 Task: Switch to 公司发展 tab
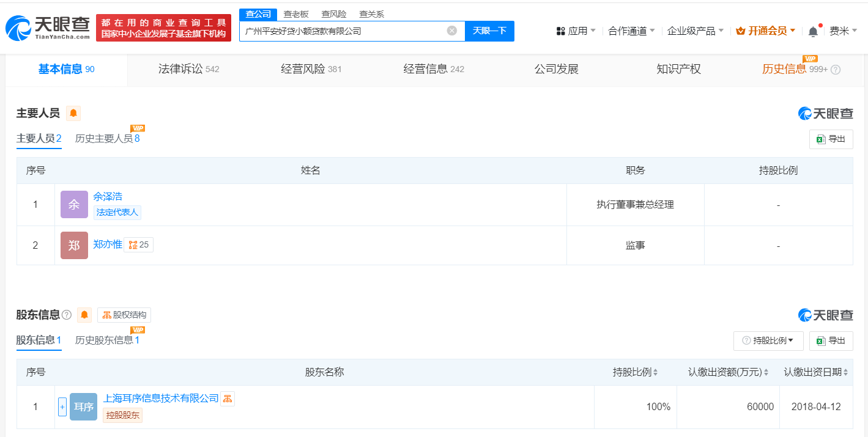[x=556, y=70]
